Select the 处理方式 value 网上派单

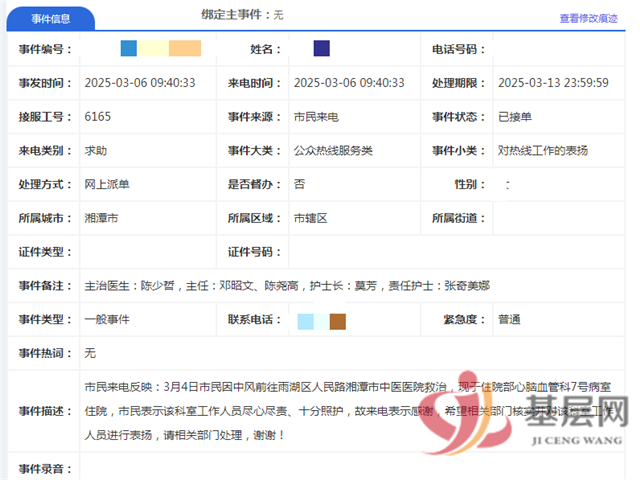point(107,184)
